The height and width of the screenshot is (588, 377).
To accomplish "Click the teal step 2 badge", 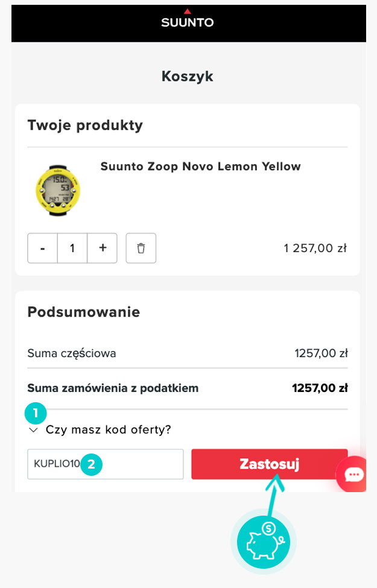I will coord(91,464).
